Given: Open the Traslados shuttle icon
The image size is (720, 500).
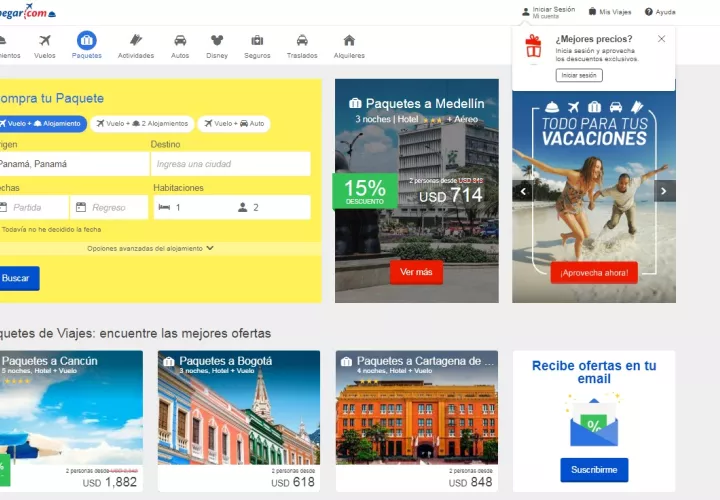Looking at the screenshot, I should point(302,41).
